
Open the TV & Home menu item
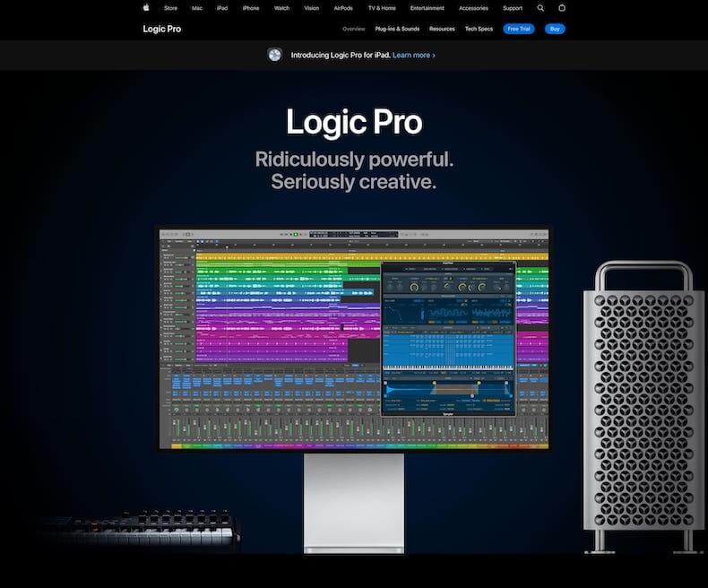pos(382,8)
